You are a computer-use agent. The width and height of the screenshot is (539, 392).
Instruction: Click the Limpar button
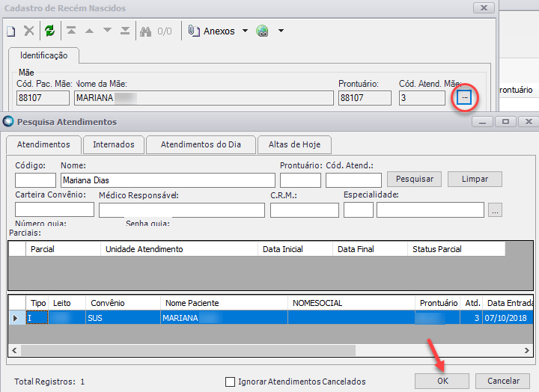point(475,179)
